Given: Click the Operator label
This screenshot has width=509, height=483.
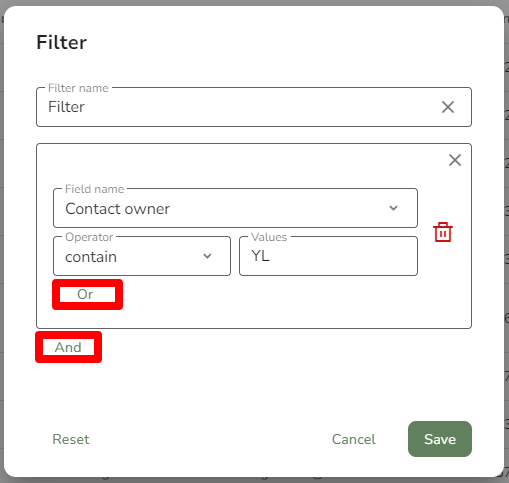Looking at the screenshot, I should [89, 237].
